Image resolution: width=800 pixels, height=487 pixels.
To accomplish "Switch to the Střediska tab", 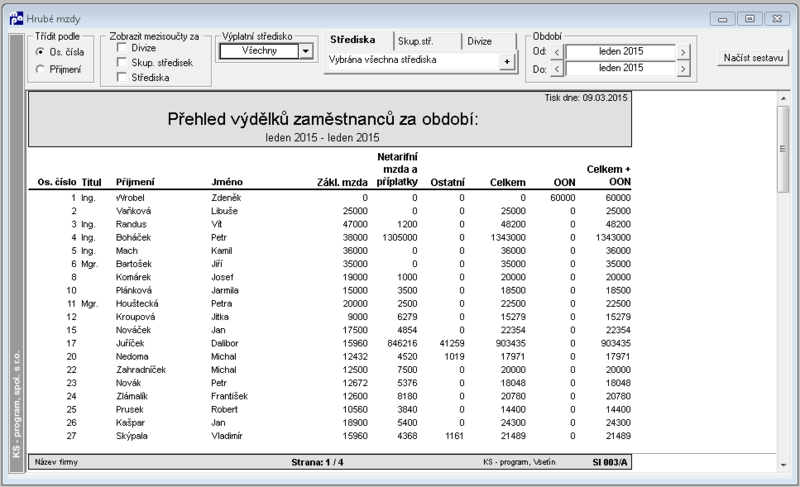I will coord(353,40).
